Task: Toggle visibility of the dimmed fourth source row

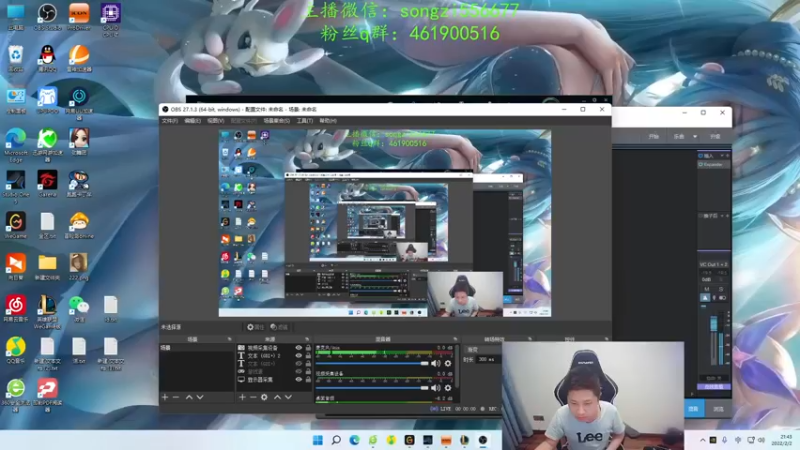Action: pyautogui.click(x=298, y=372)
